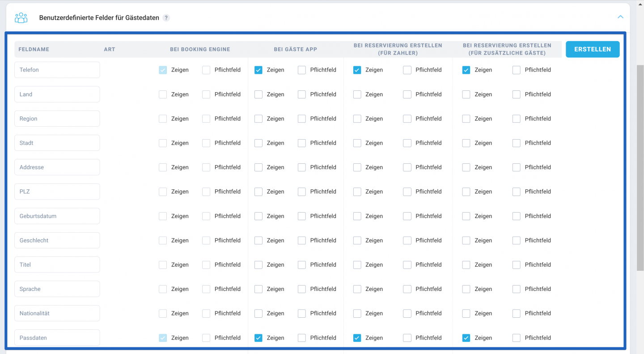
Task: Enable Passdaten Pflichtfeld under Booking Engine
Action: pos(206,338)
